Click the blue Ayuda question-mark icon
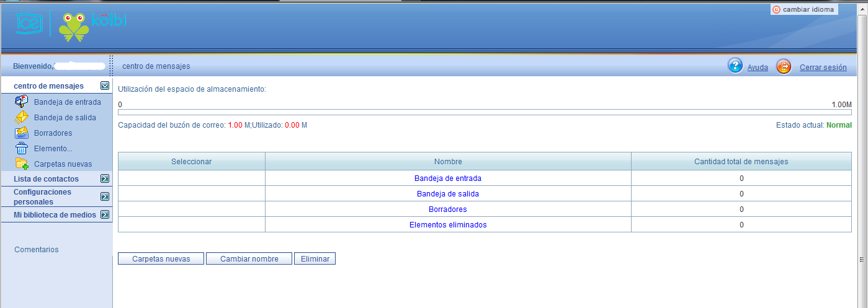Screen dimensions: 868x308 pyautogui.click(x=735, y=66)
